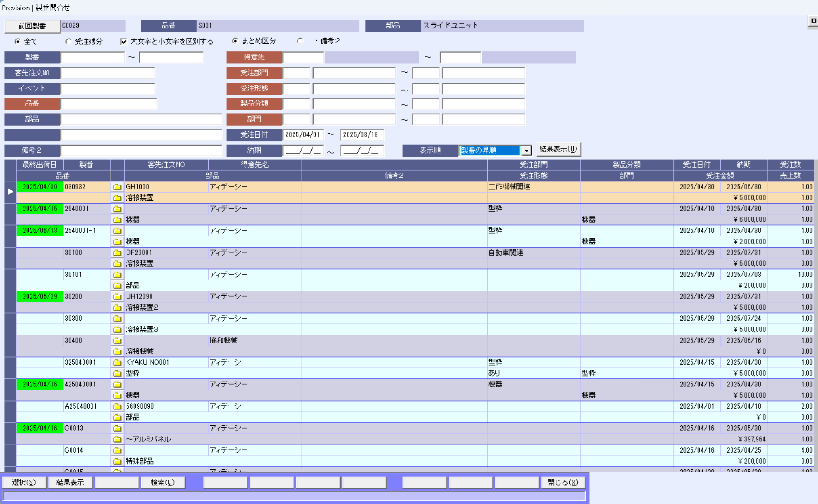The height and width of the screenshot is (504, 818).
Task: Uncheck 大文字と小文字を区別する checkbox
Action: (x=123, y=41)
